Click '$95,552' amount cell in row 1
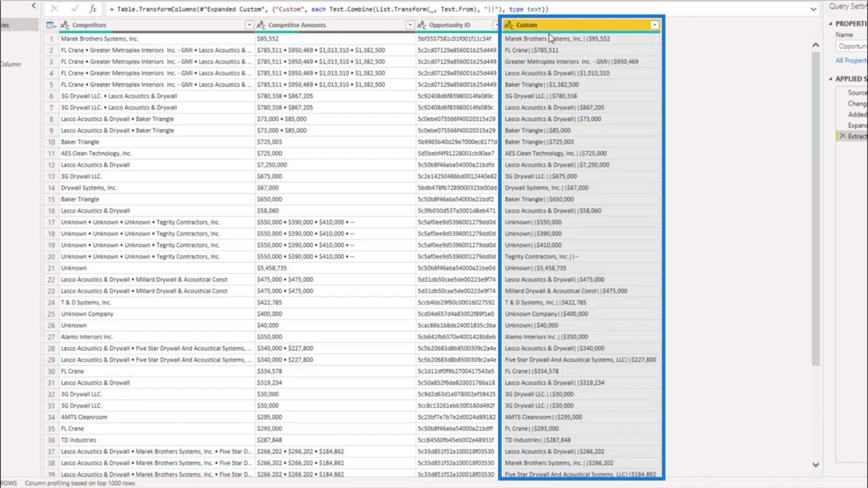The height and width of the screenshot is (488, 868). pyautogui.click(x=268, y=39)
